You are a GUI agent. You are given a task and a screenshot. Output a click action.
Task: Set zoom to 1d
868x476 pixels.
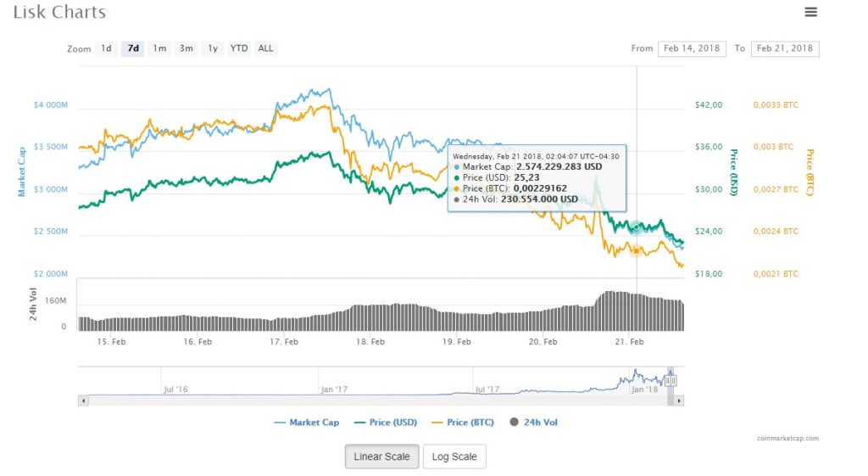coord(106,48)
